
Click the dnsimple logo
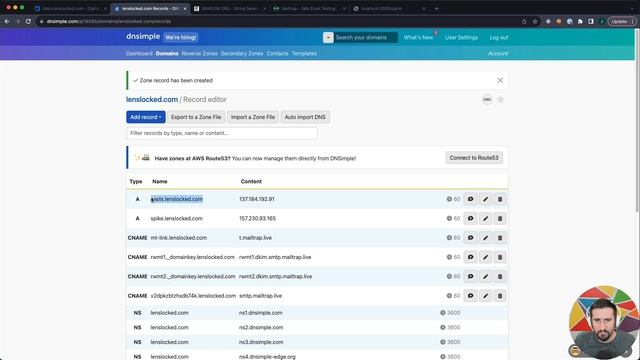143,36
